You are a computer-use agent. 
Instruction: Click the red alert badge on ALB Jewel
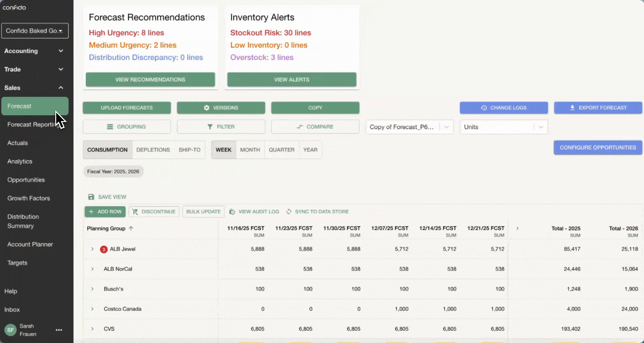point(103,249)
